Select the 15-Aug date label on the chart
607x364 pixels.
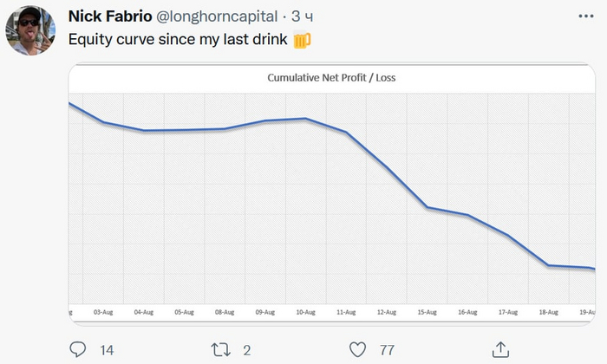428,310
